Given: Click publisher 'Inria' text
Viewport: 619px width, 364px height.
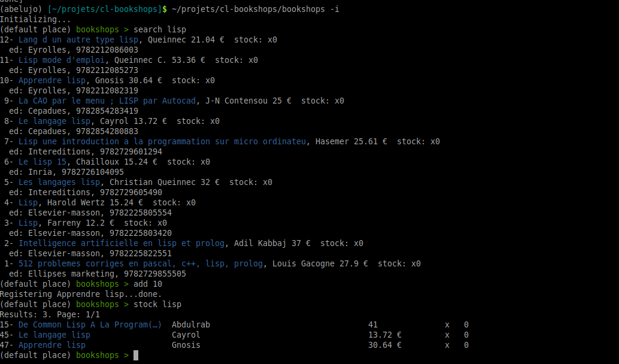Looking at the screenshot, I should (40, 172).
